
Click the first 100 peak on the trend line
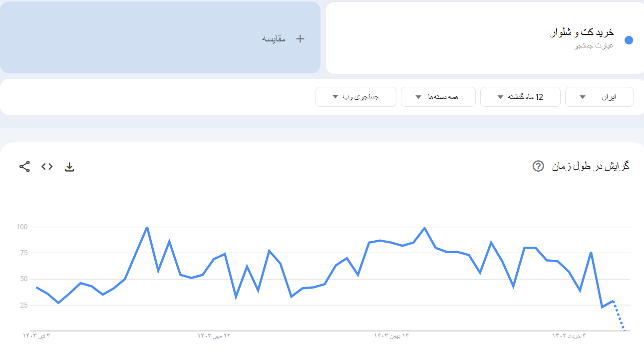point(147,227)
